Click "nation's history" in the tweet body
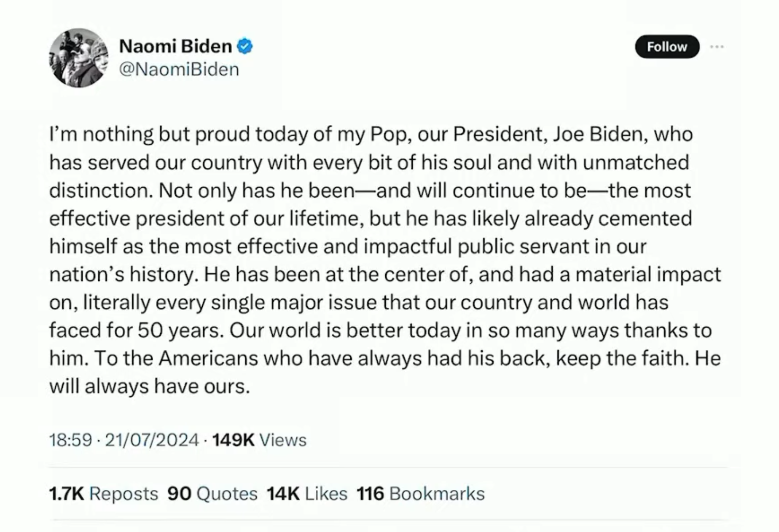This screenshot has height=532, width=779. [x=123, y=274]
